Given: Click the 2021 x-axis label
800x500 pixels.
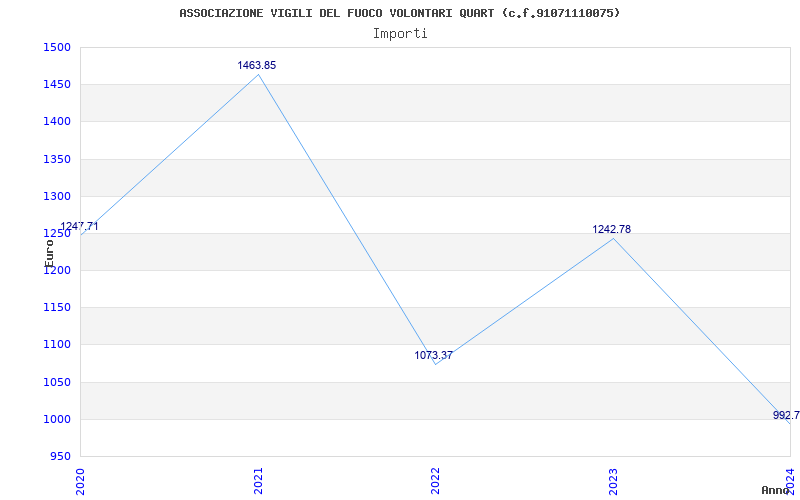Looking at the screenshot, I should 258,482.
